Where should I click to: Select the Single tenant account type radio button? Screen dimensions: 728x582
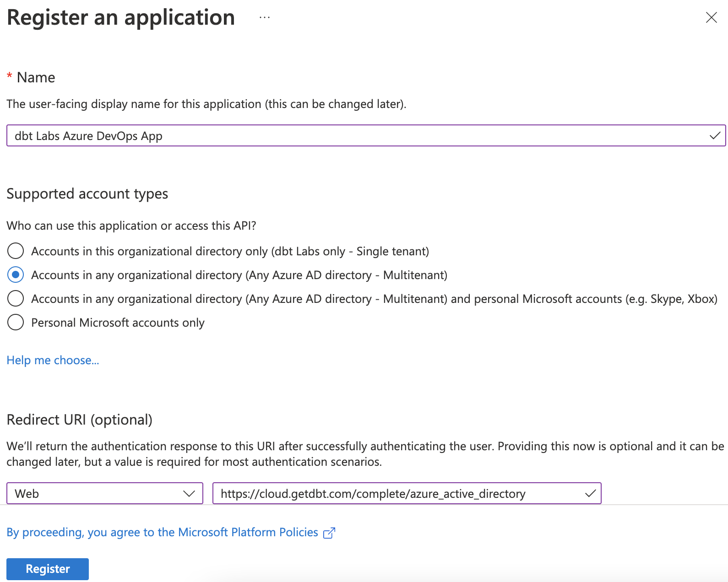pyautogui.click(x=16, y=251)
